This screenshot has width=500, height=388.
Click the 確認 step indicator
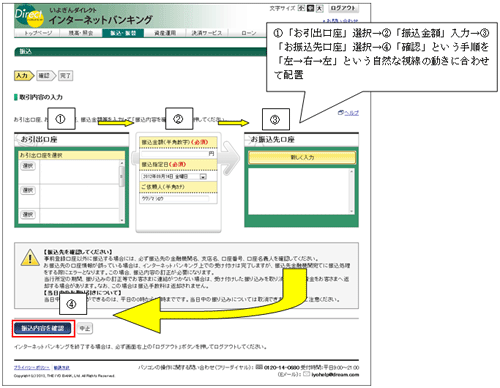coord(46,76)
